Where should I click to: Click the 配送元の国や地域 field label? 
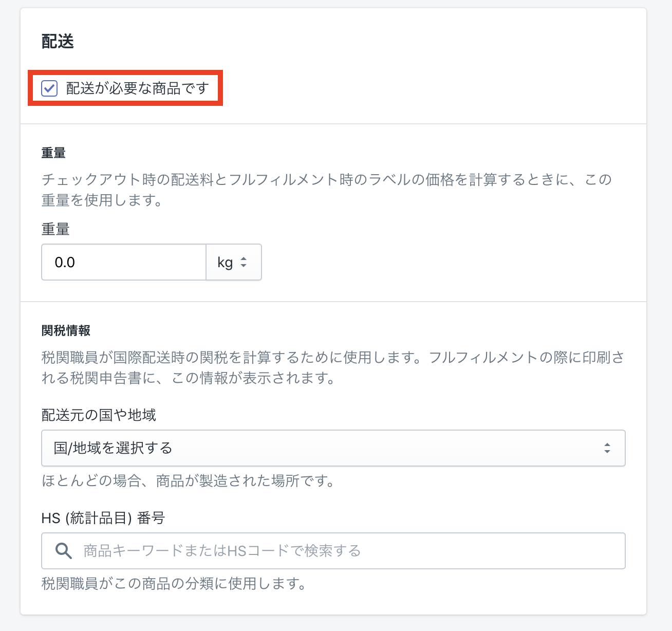click(x=99, y=415)
